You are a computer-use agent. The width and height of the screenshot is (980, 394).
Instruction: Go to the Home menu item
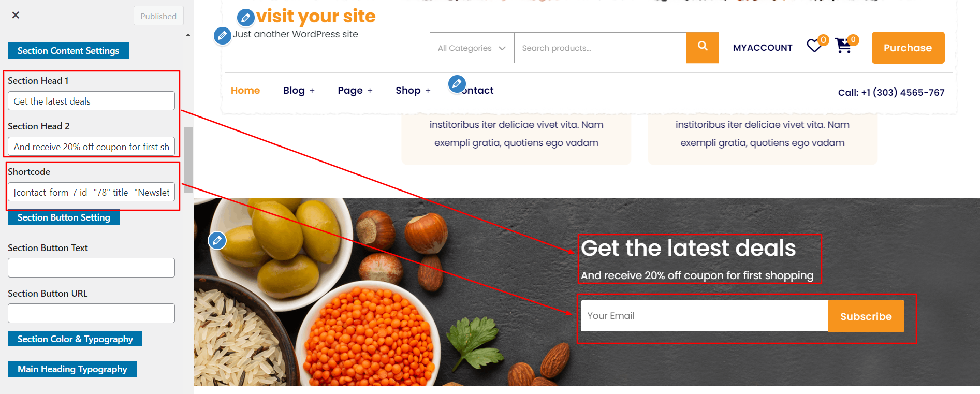point(245,90)
